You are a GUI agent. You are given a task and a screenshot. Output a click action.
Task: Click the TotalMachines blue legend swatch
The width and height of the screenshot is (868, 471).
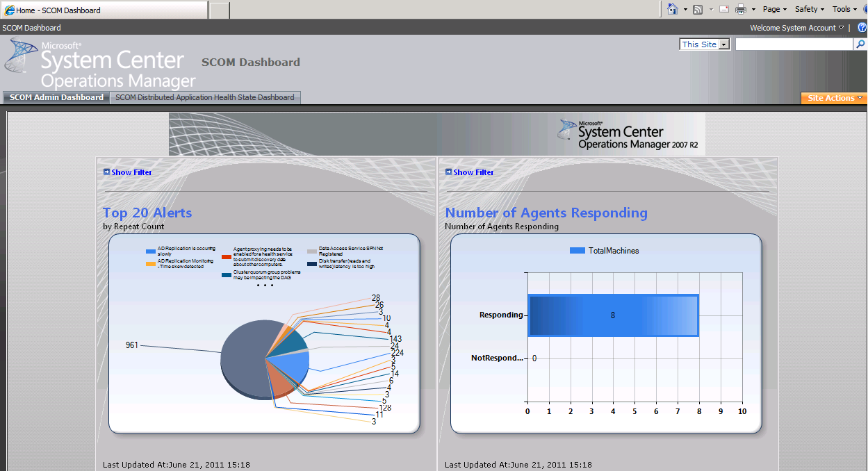(x=577, y=251)
